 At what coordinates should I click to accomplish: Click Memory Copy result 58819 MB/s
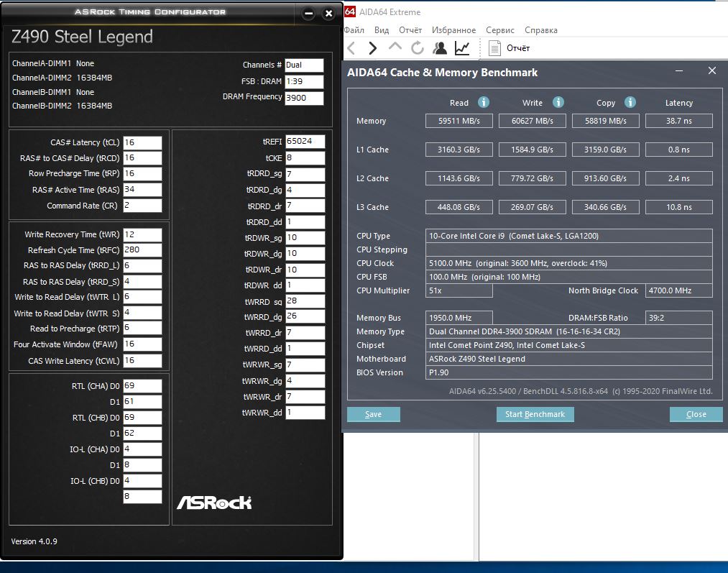(605, 121)
